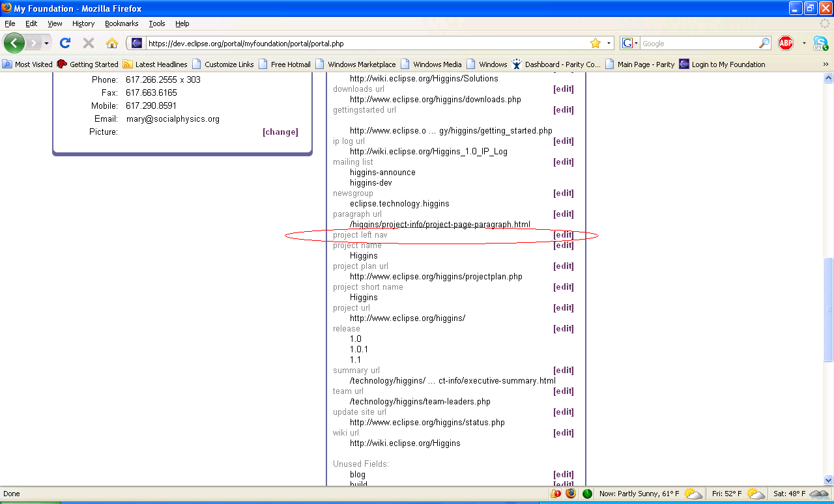Image resolution: width=834 pixels, height=504 pixels.
Task: Open the Login to My Foundation bookmark
Action: coord(722,64)
